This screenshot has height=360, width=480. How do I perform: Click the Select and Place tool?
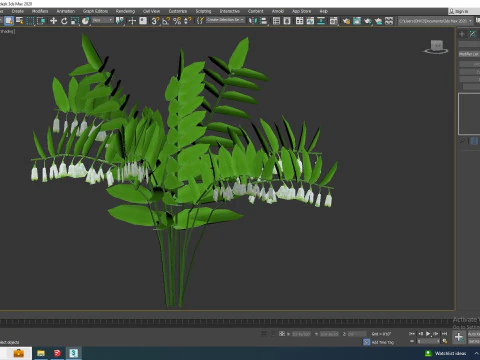pos(86,21)
